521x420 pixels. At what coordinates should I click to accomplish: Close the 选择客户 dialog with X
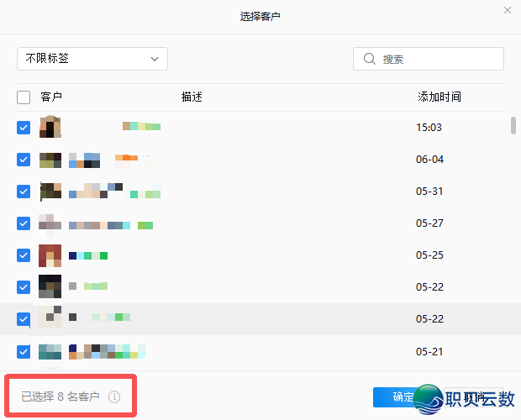508,10
